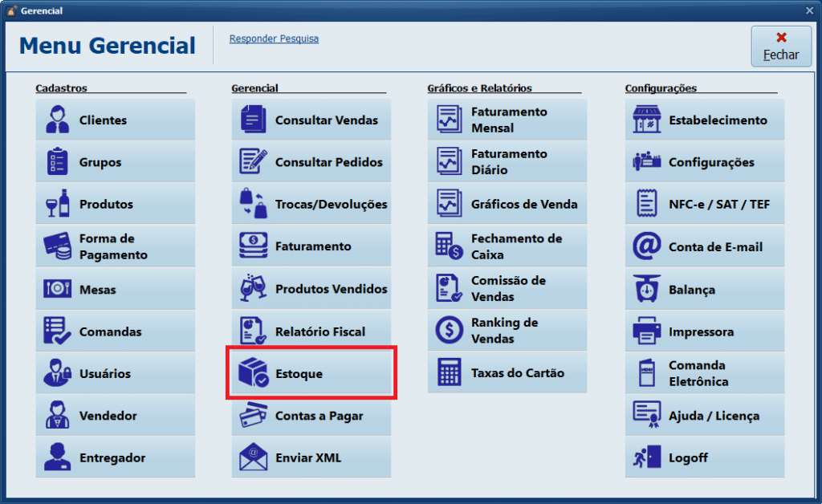The height and width of the screenshot is (504, 822).
Task: Open the Estabelecimento configuration
Action: 705,120
